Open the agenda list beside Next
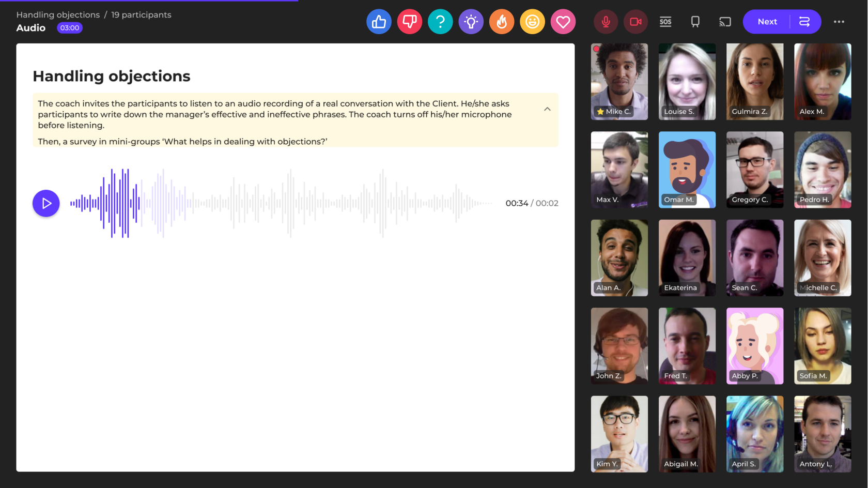 (804, 22)
